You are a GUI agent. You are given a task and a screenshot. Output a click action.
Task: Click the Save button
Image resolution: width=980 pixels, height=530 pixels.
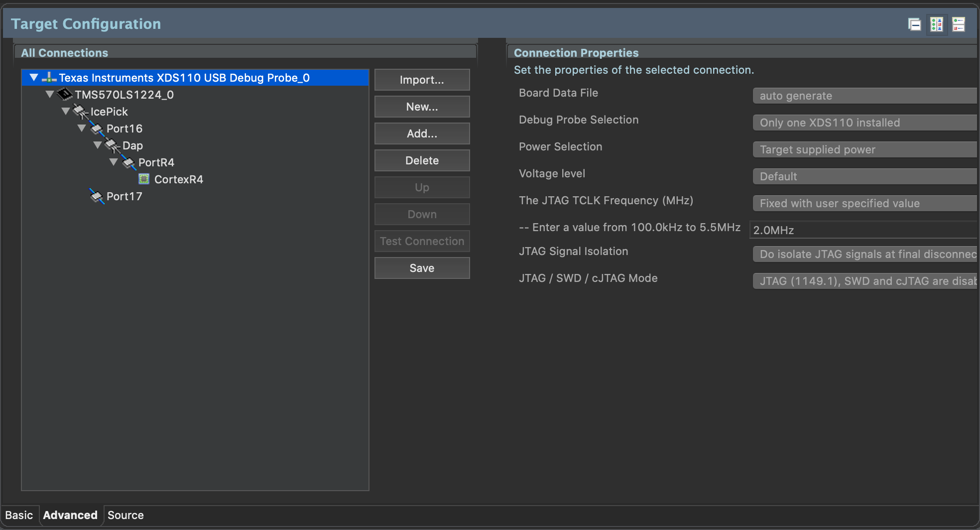(422, 268)
